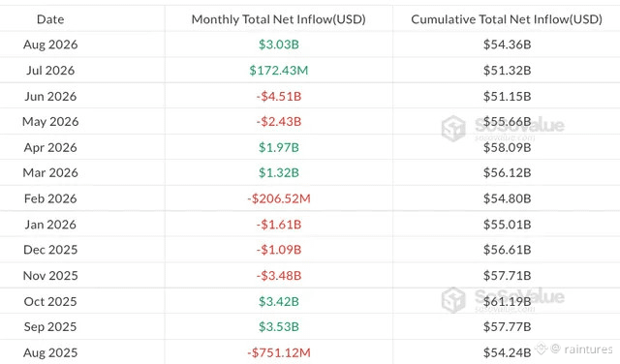Click the $56.61B Dec 2025 cumulative
The image size is (620, 364).
click(x=507, y=250)
